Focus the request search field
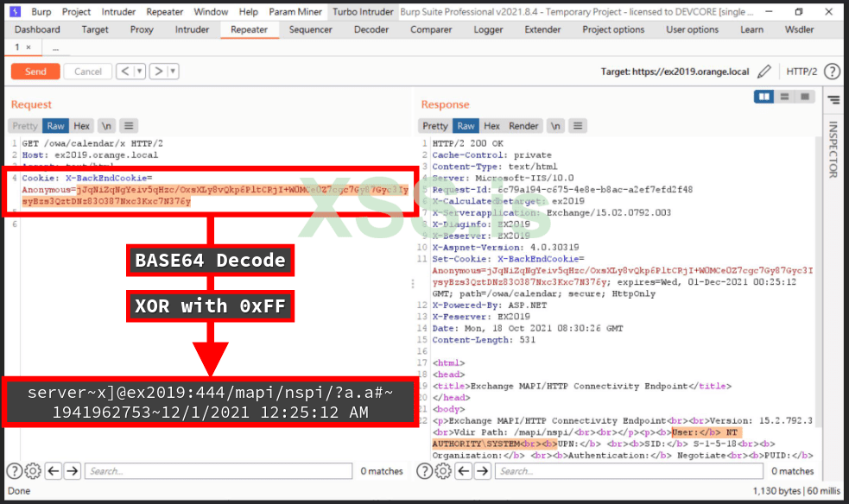This screenshot has height=504, width=849. 219,471
